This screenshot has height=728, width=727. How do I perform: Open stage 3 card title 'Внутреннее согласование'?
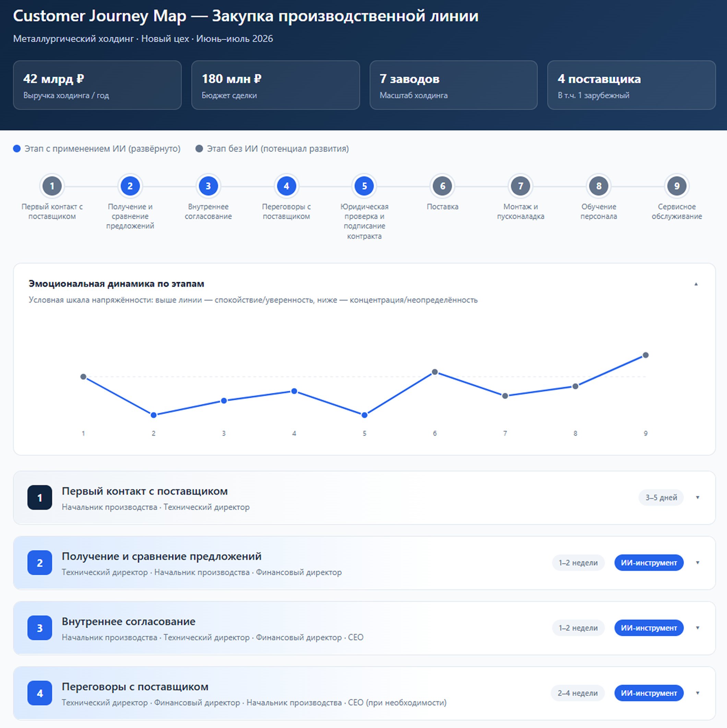[129, 621]
